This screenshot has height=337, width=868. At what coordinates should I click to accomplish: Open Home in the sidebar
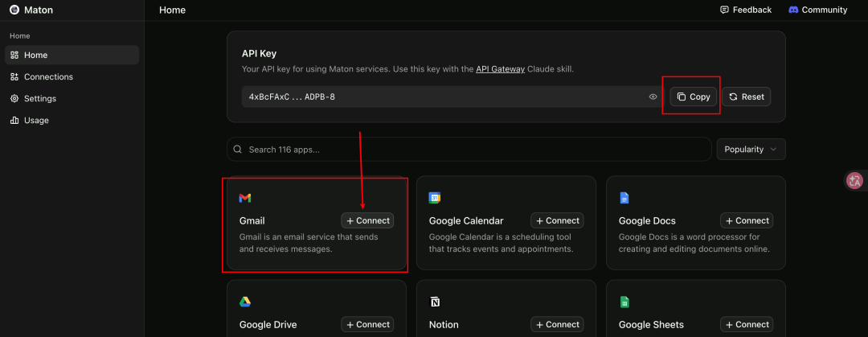(72, 55)
